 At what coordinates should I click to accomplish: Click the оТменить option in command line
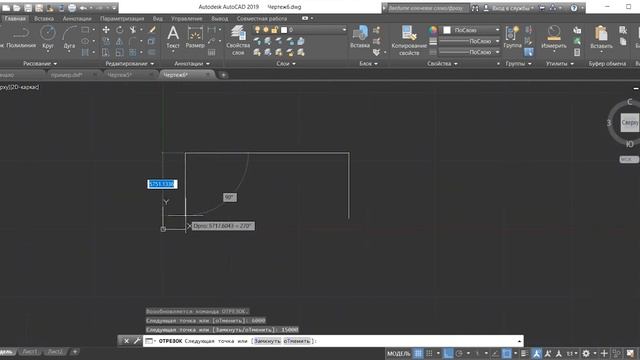coord(297,341)
